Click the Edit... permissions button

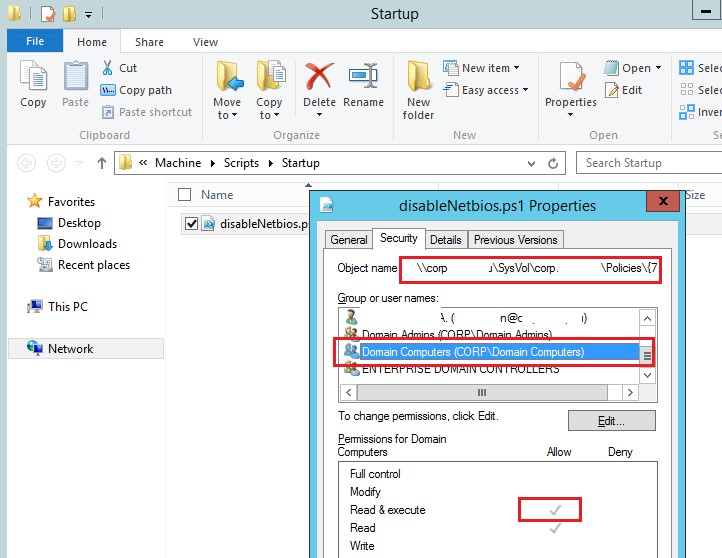pos(611,420)
